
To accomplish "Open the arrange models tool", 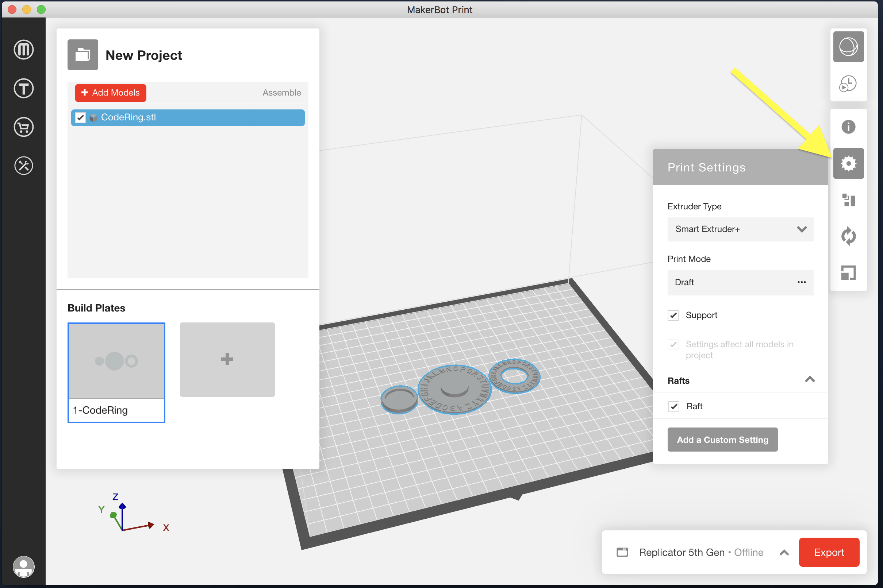I will click(848, 201).
